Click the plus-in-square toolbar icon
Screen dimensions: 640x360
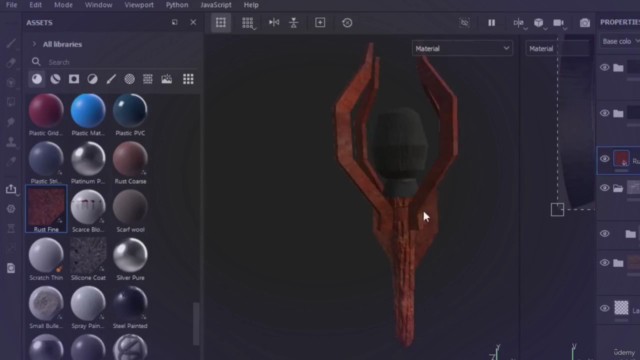pos(320,22)
